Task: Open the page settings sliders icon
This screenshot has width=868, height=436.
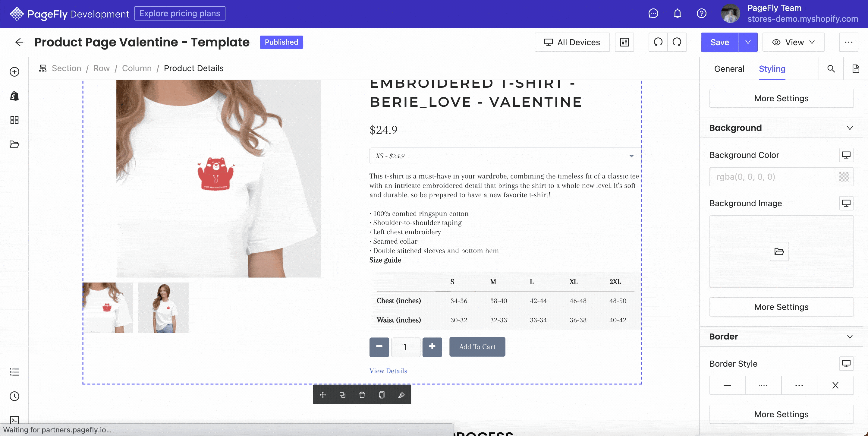Action: [x=624, y=42]
